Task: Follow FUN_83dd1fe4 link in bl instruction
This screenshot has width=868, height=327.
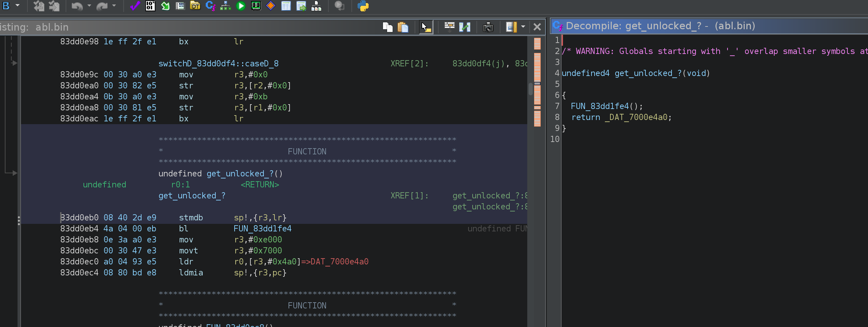Action: [262, 229]
